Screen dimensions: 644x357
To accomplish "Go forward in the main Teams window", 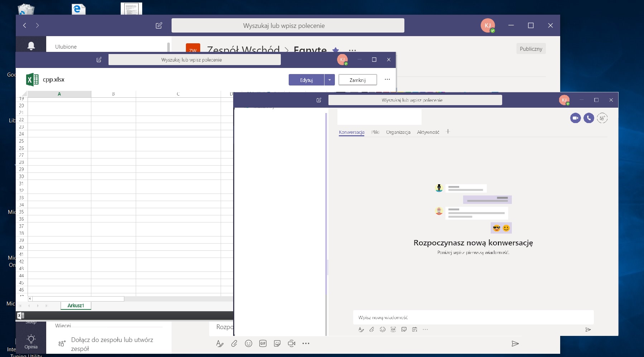I will coord(37,25).
